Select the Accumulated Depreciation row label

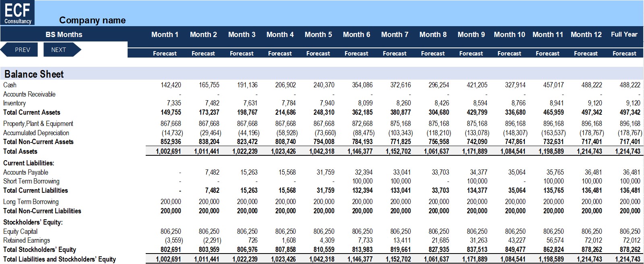pyautogui.click(x=36, y=133)
